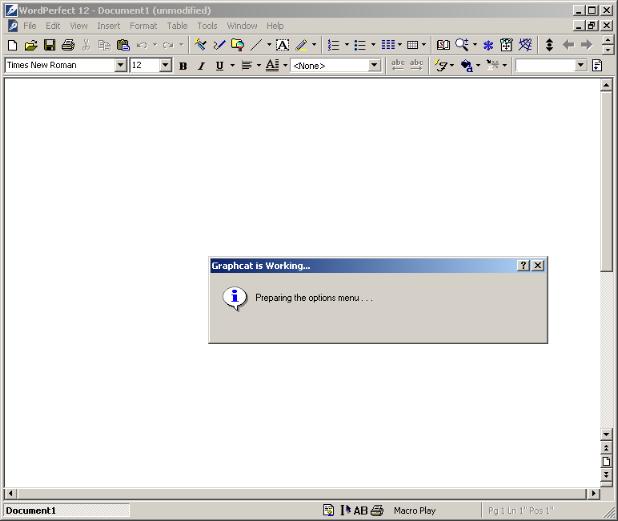Open the Tools menu
618x521 pixels.
207,26
